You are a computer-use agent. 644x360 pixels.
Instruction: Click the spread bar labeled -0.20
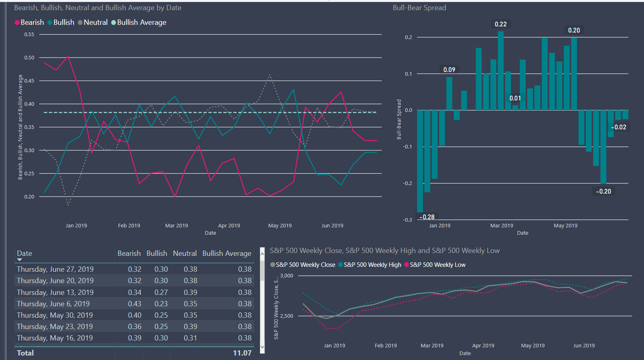click(x=603, y=146)
